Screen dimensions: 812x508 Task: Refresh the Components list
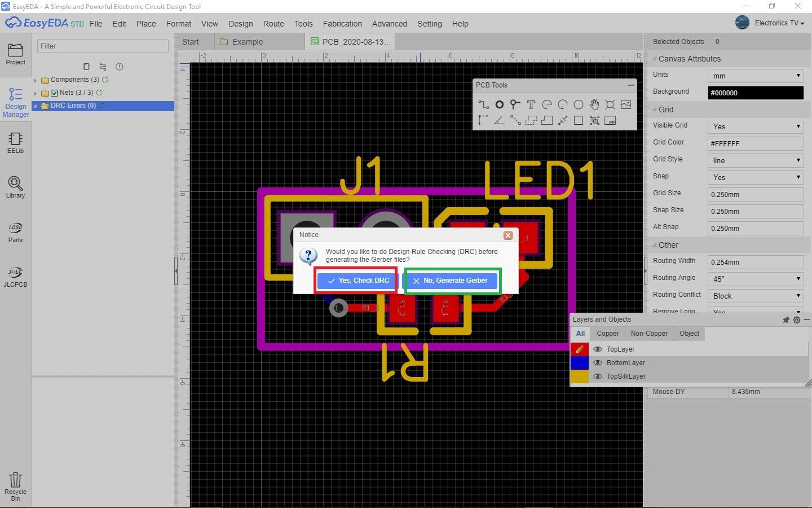pos(105,80)
